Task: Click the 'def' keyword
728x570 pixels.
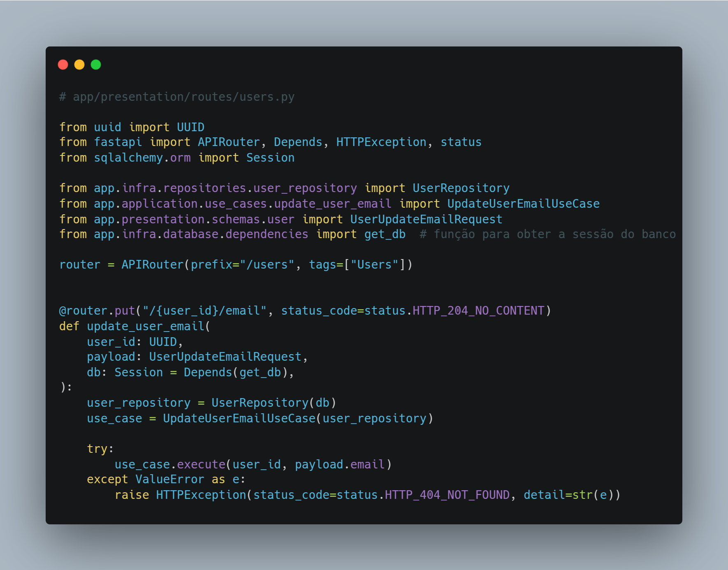Action: click(69, 326)
